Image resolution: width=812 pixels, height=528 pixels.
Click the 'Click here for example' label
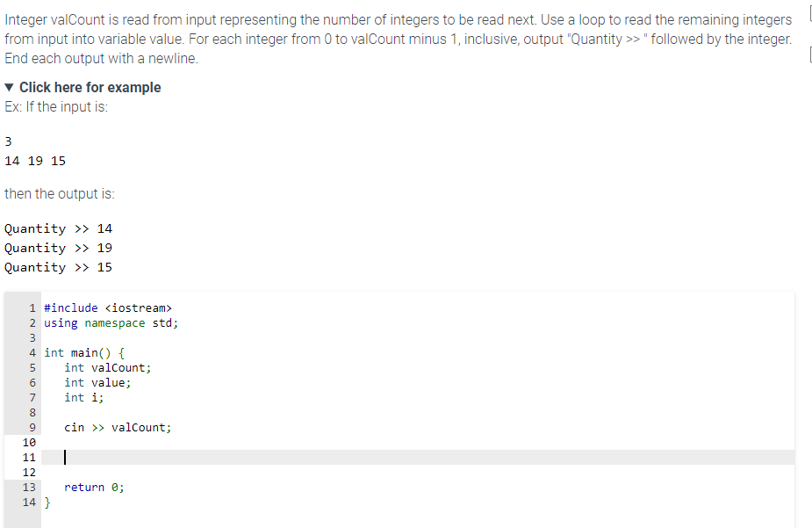click(90, 87)
